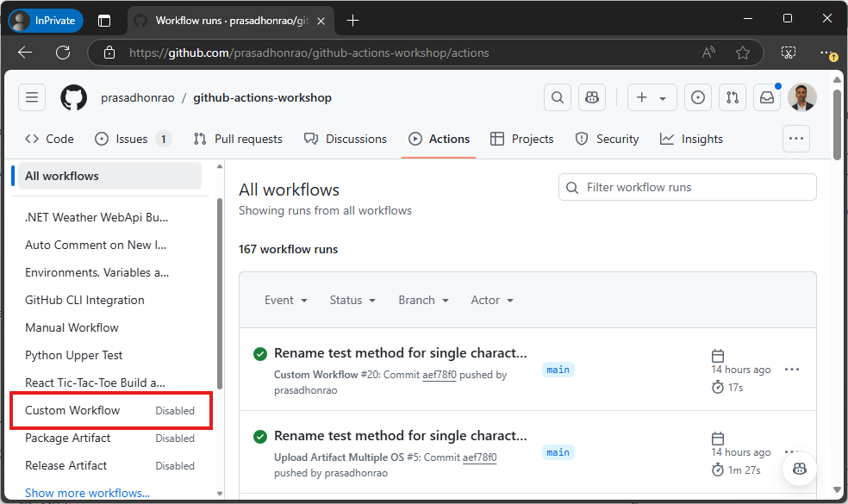The image size is (848, 504).
Task: Click commit aef78f0 in Custom Workflow run
Action: point(440,375)
